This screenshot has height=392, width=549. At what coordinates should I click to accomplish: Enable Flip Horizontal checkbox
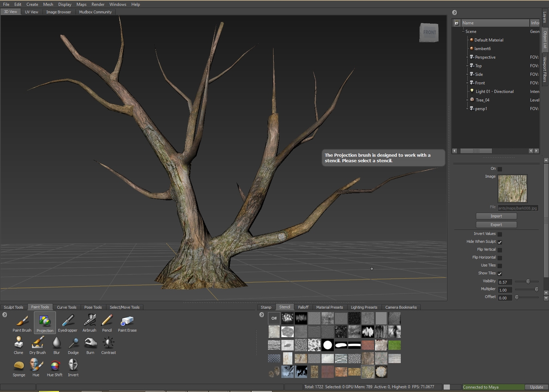500,258
